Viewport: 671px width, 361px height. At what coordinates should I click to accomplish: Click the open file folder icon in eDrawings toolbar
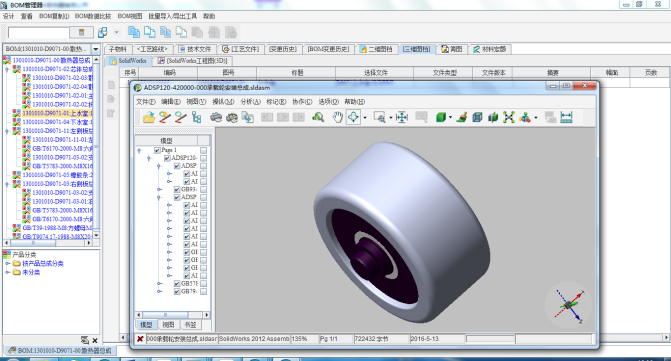(x=149, y=117)
